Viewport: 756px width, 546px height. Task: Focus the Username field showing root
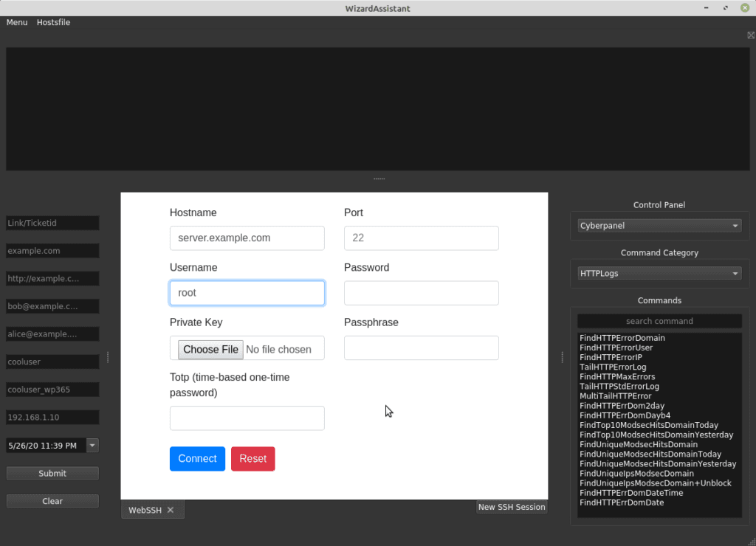pyautogui.click(x=247, y=293)
